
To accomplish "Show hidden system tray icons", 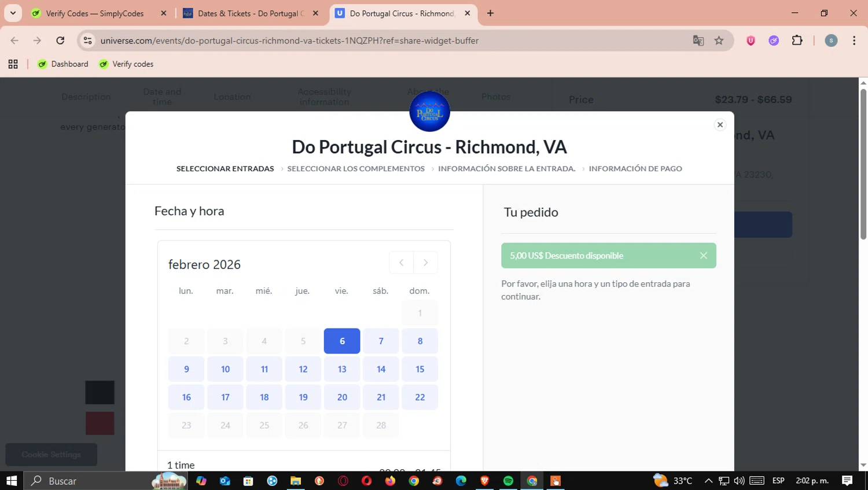I will point(708,481).
